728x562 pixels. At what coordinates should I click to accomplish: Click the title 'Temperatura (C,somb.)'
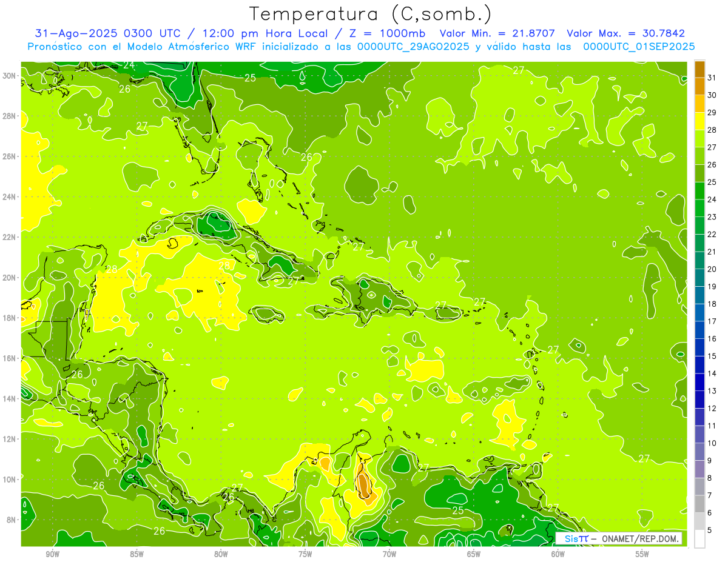pyautogui.click(x=371, y=14)
